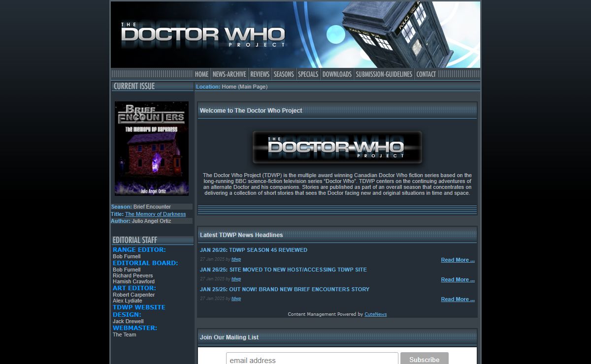Viewport: 591px width, 364px height.
Task: Open The Memory of Darkness title link
Action: pyautogui.click(x=156, y=214)
